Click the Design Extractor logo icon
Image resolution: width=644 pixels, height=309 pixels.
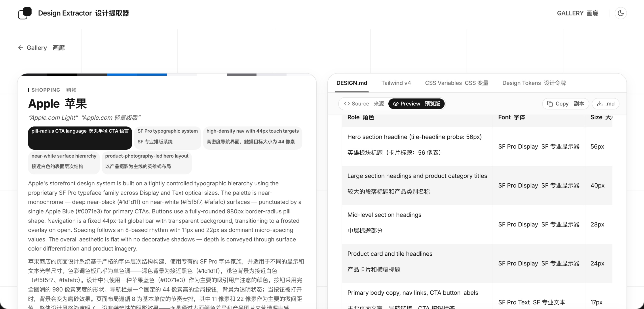coord(25,13)
